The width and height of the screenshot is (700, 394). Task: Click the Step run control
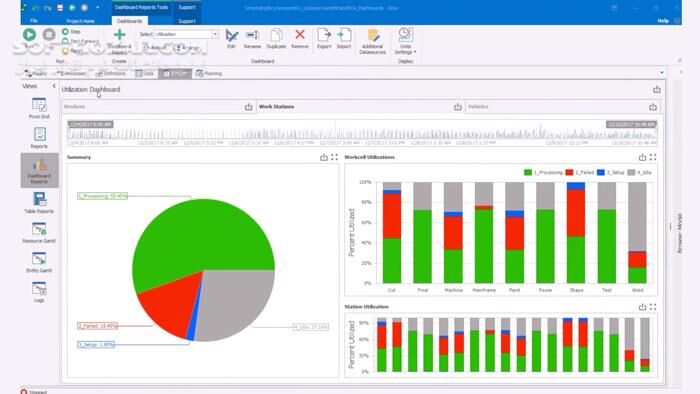(71, 32)
